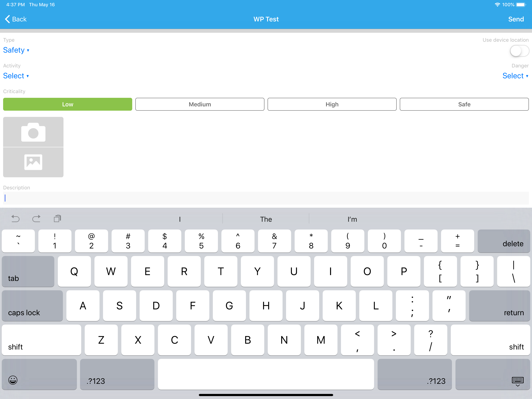The width and height of the screenshot is (532, 399).
Task: Tap the 0 / close parenthesis key
Action: click(x=384, y=241)
